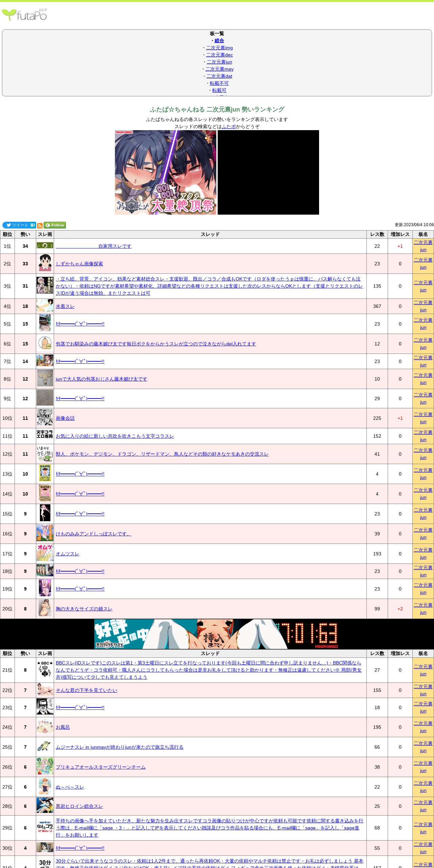Click the 水着スレ thread thumbnail
This screenshot has height=868, width=434.
[45, 306]
